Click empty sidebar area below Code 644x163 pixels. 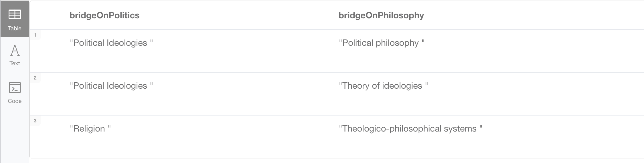[15, 134]
